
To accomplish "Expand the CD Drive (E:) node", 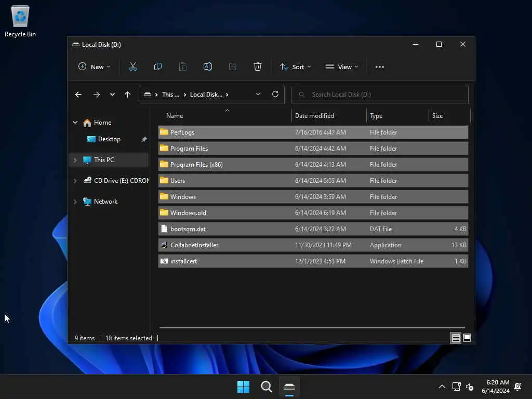I will (75, 181).
